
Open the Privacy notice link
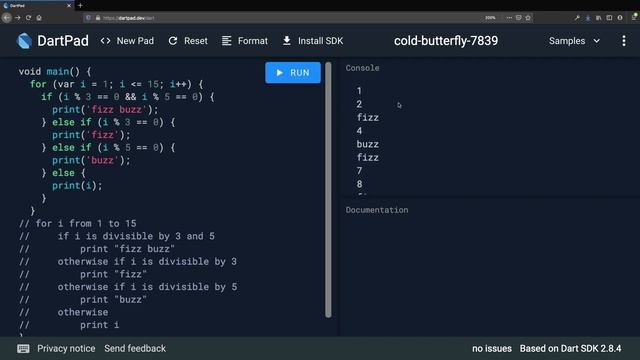pyautogui.click(x=66, y=349)
